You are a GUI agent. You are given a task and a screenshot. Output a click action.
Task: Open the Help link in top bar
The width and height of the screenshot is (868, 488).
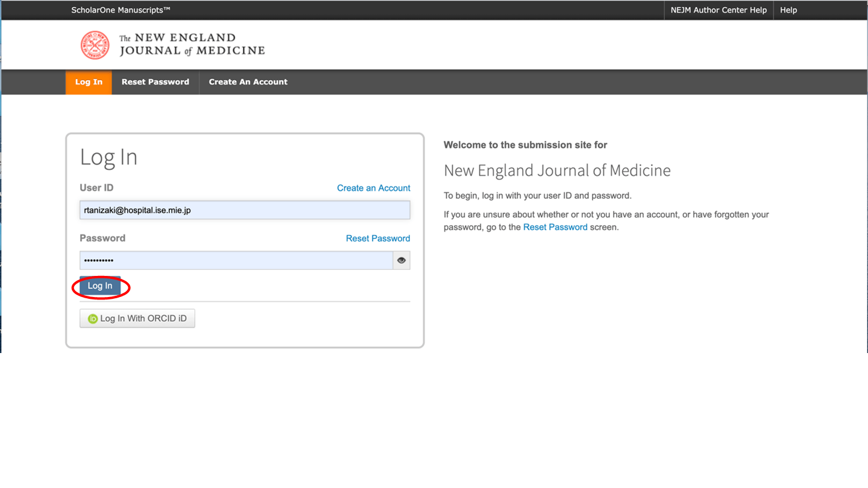point(788,10)
